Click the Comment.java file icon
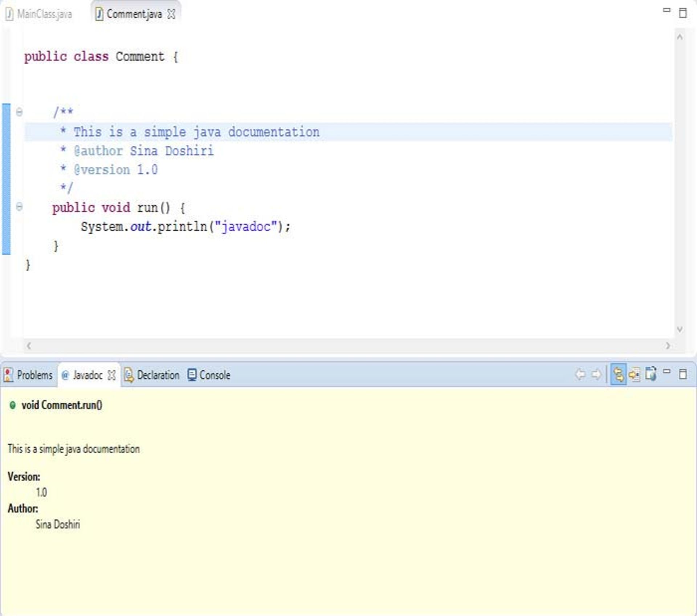Viewport: 697px width, 616px height. (x=99, y=14)
